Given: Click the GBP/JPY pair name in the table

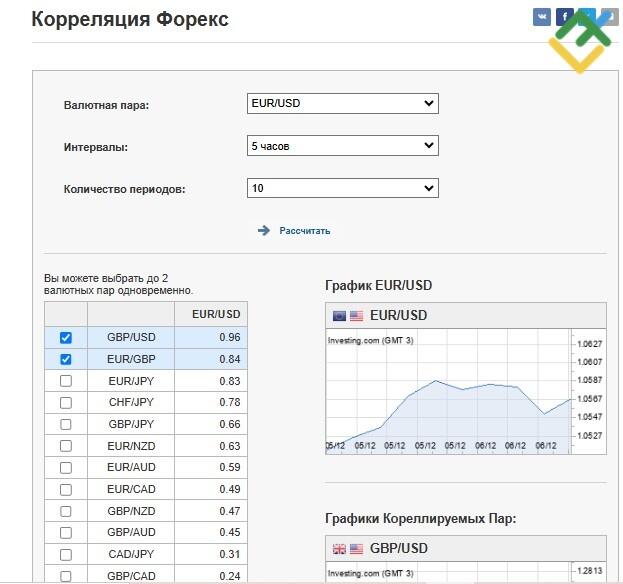Looking at the screenshot, I should (x=131, y=424).
